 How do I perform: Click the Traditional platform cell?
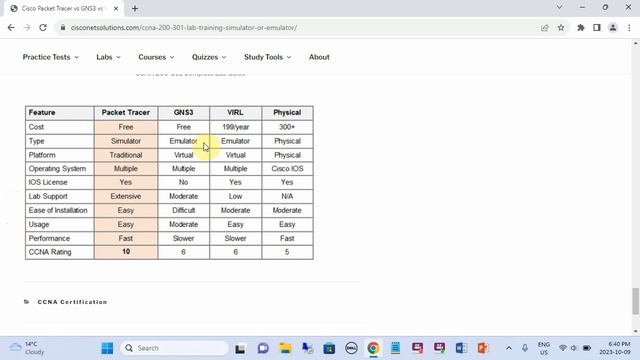pyautogui.click(x=126, y=155)
